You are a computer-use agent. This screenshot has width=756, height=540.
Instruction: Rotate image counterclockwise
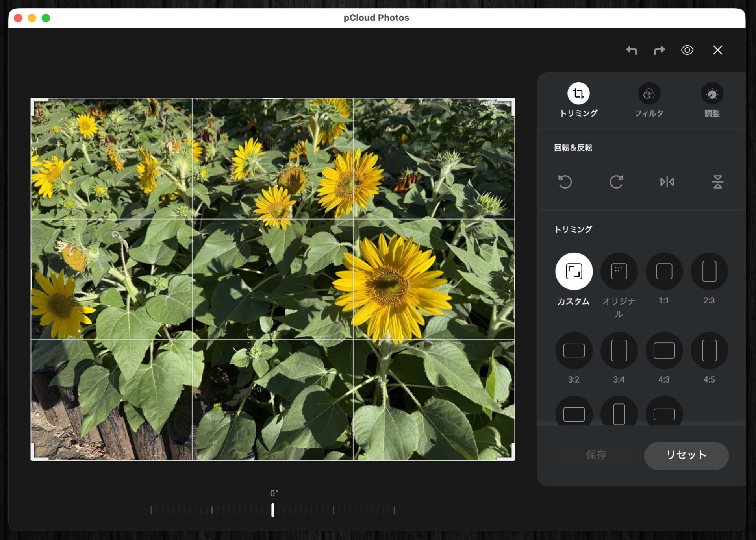565,182
